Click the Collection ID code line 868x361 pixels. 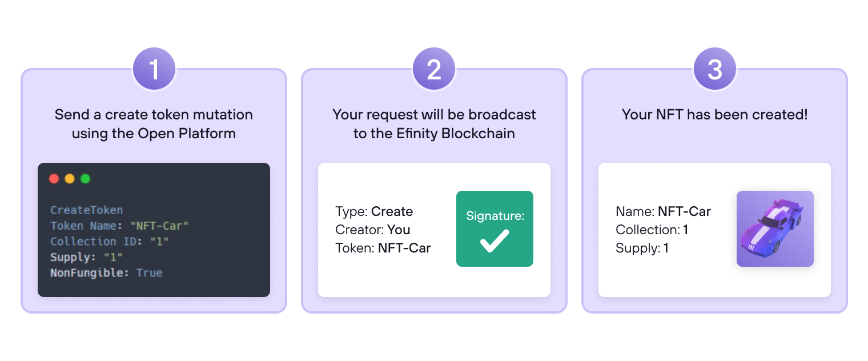(110, 241)
